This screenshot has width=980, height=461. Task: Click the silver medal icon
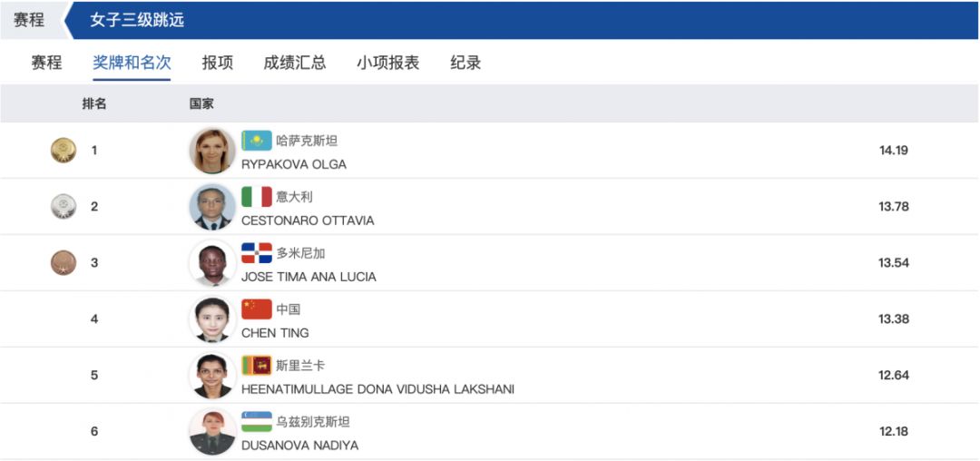pos(64,207)
